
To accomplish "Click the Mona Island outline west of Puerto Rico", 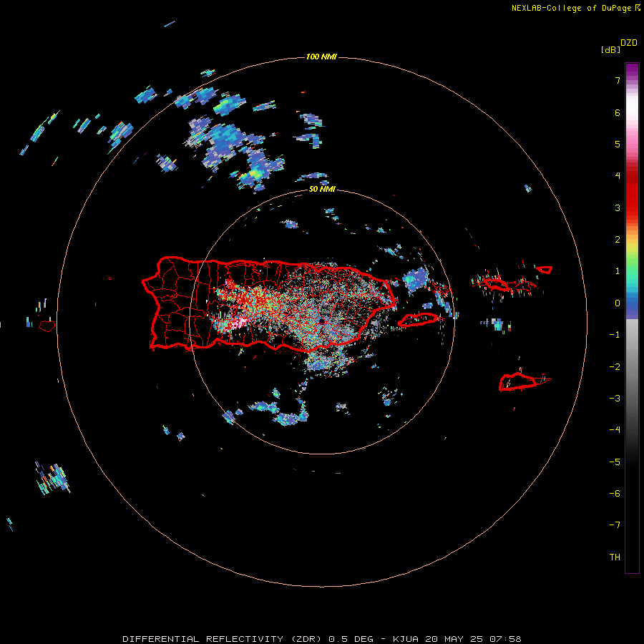I will point(47,326).
